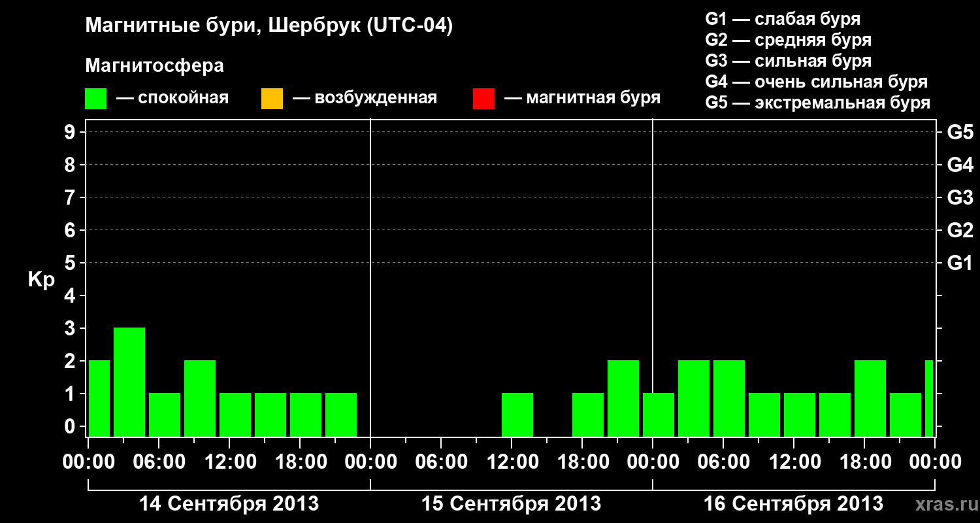Click the 'Магнитосфера' heading

(x=154, y=66)
